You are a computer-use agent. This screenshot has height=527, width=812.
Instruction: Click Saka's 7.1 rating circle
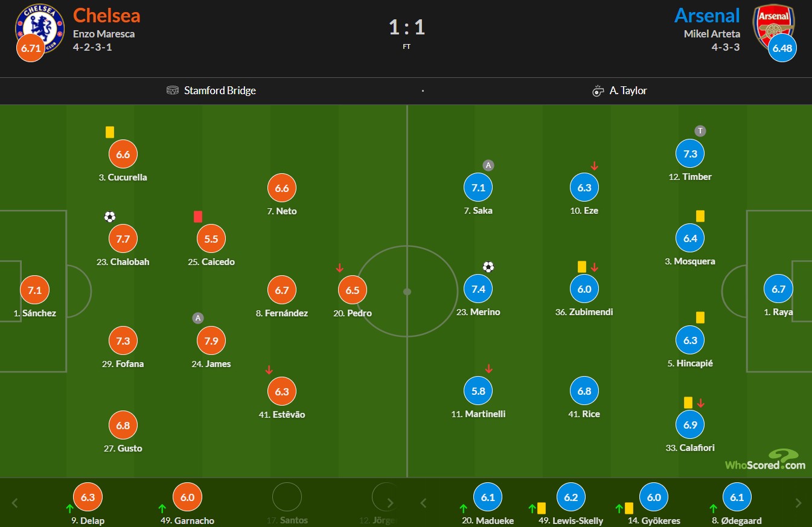click(478, 188)
